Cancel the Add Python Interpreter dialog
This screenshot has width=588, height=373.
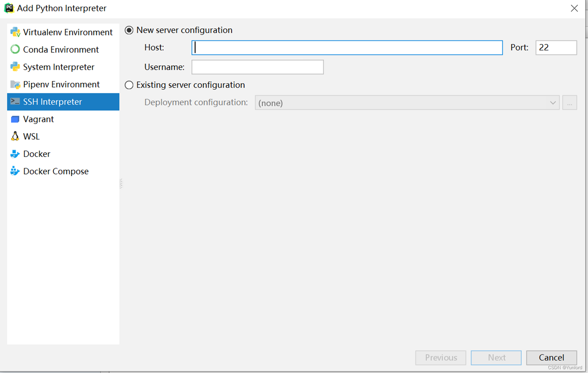[x=551, y=357]
